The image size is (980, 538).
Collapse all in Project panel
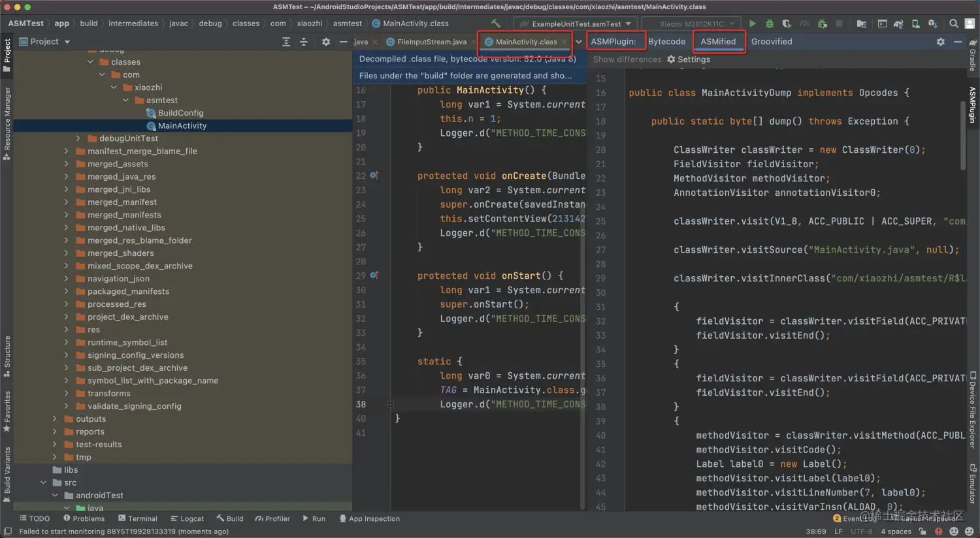tap(303, 42)
